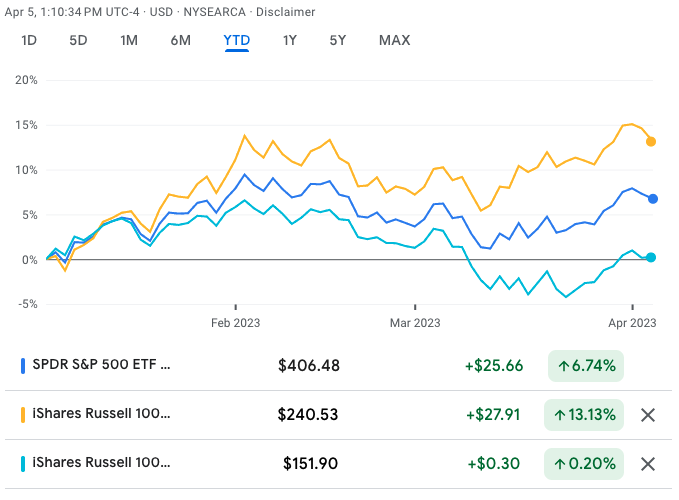Click the 6.74% gain badge

pyautogui.click(x=585, y=366)
